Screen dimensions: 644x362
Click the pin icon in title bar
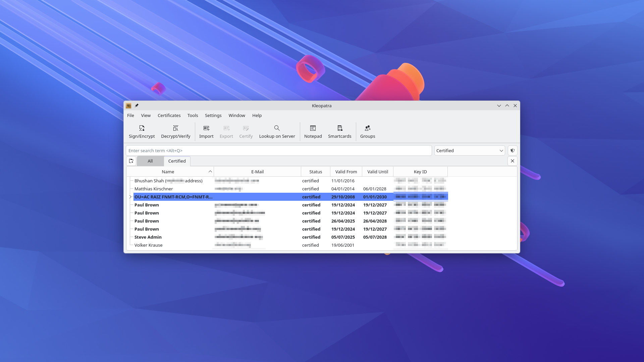pos(137,106)
